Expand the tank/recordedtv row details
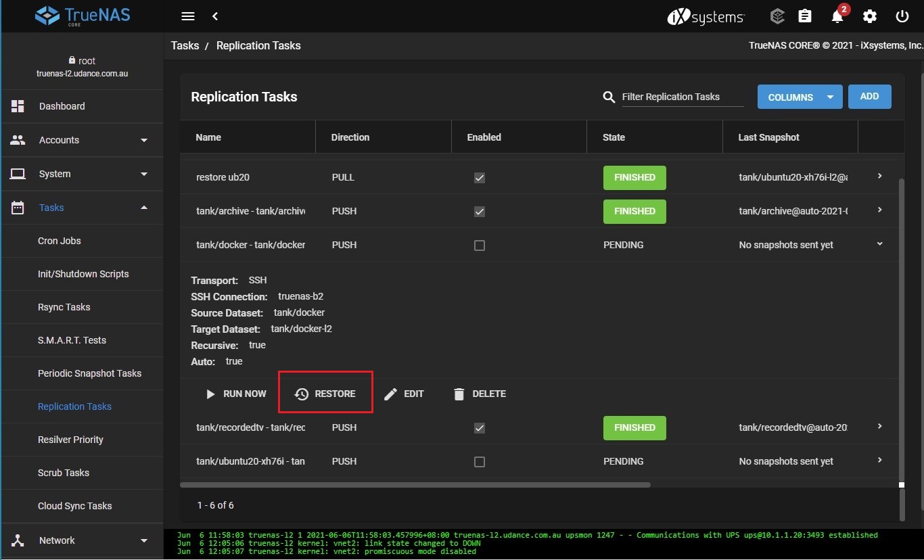Image resolution: width=924 pixels, height=560 pixels. (879, 426)
